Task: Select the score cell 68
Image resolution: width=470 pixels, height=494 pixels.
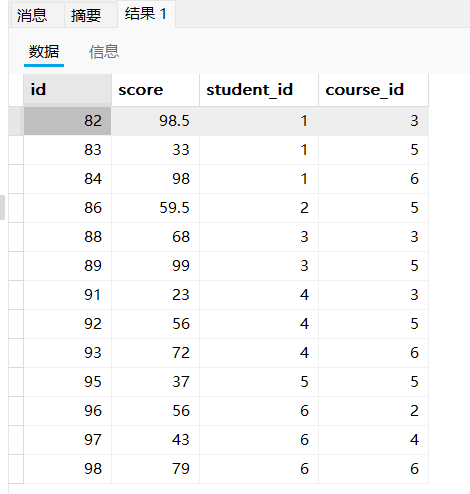Action: 155,237
